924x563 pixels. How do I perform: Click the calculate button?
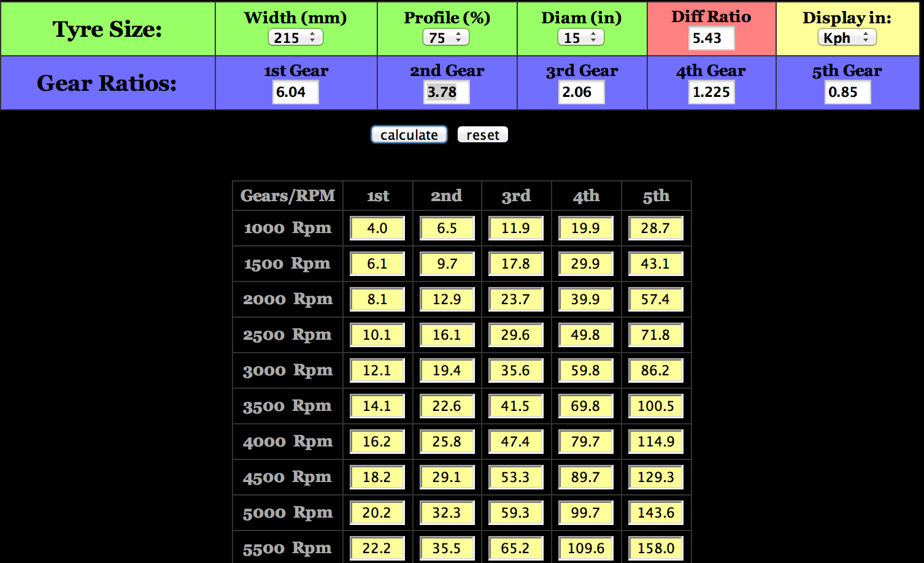pyautogui.click(x=409, y=135)
